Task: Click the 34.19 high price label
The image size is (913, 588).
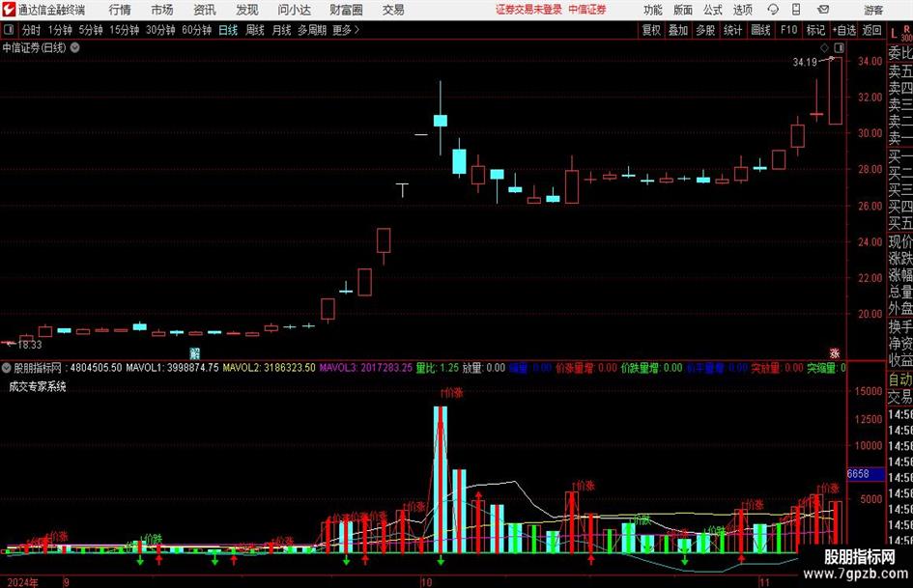Action: 805,62
